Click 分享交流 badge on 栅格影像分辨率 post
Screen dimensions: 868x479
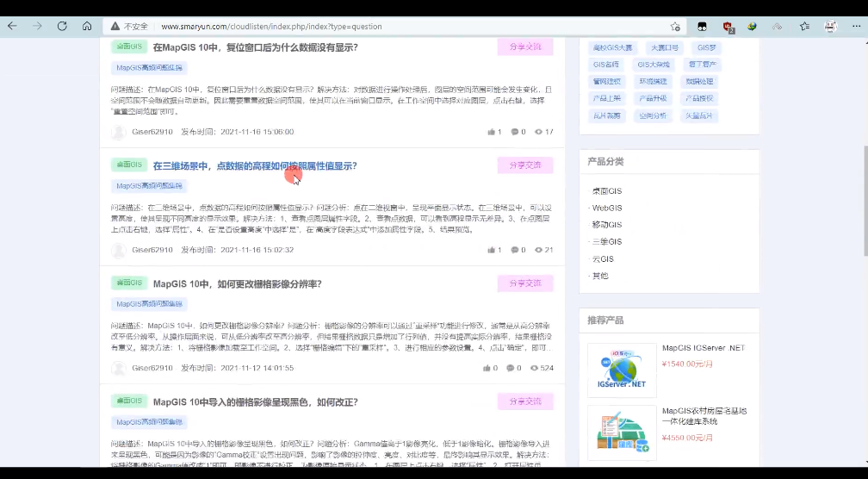[525, 283]
